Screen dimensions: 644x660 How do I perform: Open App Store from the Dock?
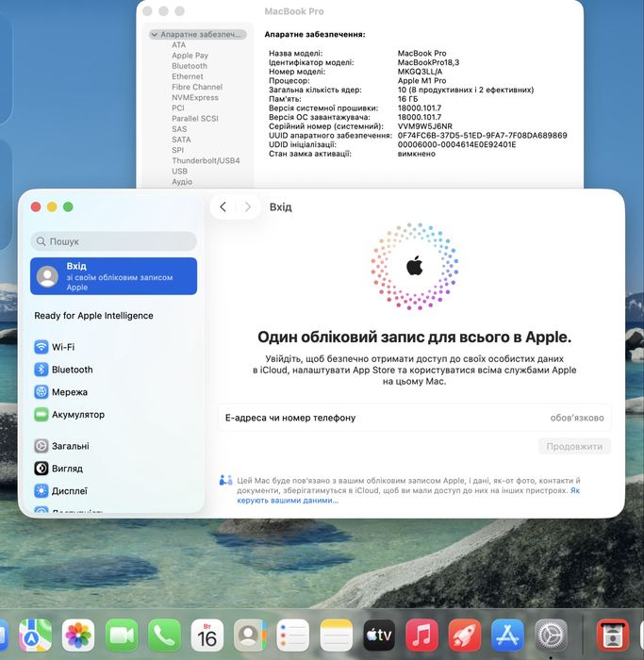coord(508,635)
